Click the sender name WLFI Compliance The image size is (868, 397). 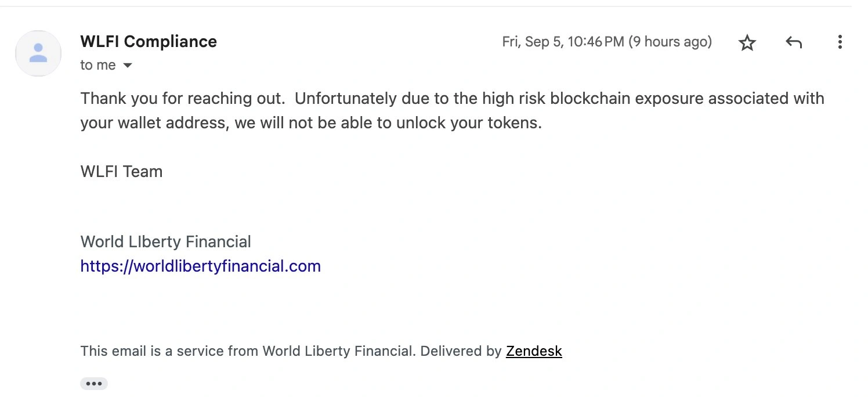tap(149, 42)
